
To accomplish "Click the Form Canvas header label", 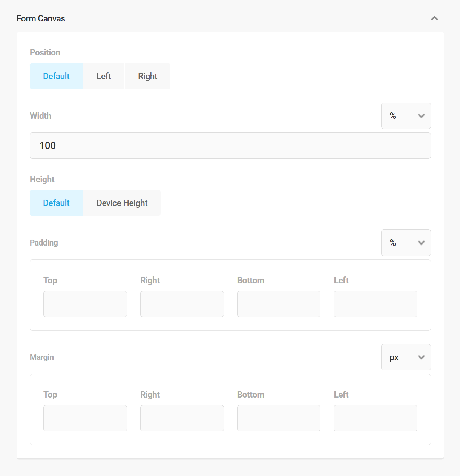I will coord(41,18).
